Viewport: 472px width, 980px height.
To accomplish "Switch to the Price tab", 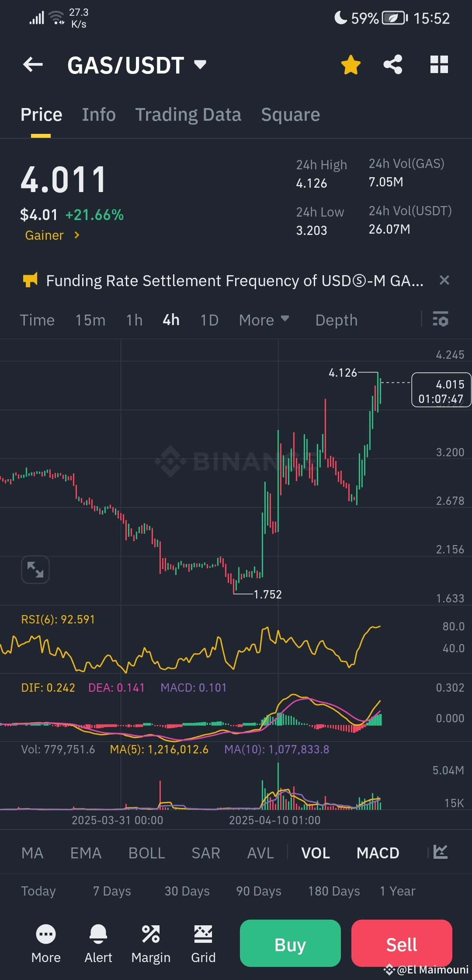I will pos(42,115).
